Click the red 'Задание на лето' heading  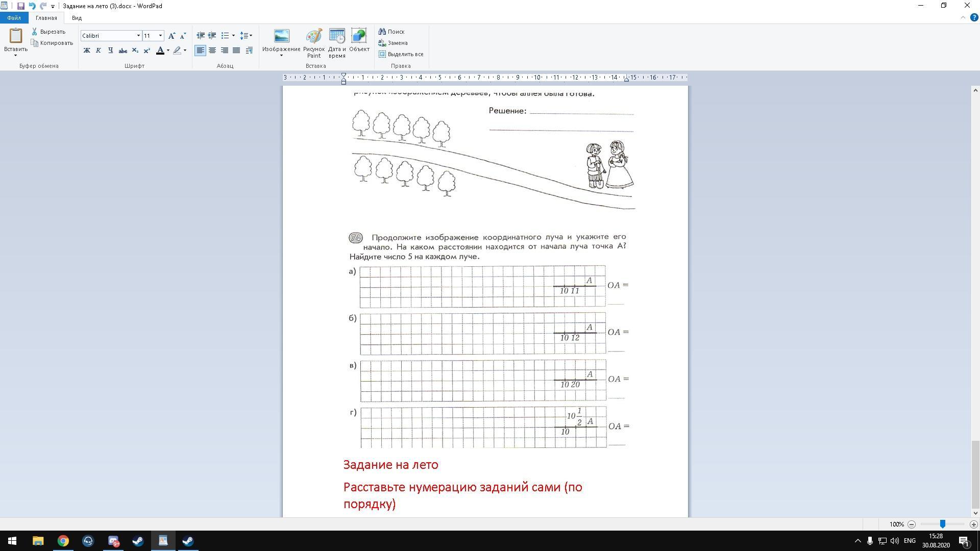tap(390, 465)
